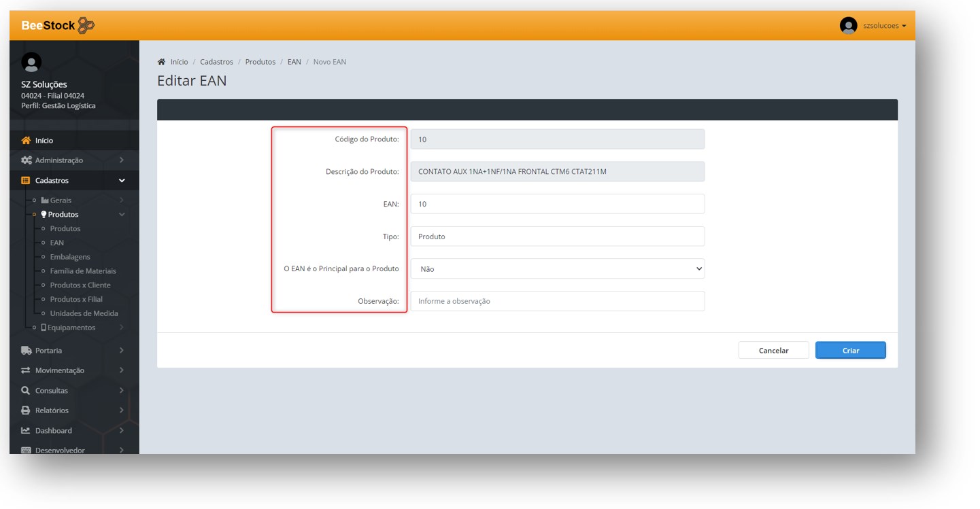Click the Portaria truck icon
The width and height of the screenshot is (980, 509).
coord(26,351)
